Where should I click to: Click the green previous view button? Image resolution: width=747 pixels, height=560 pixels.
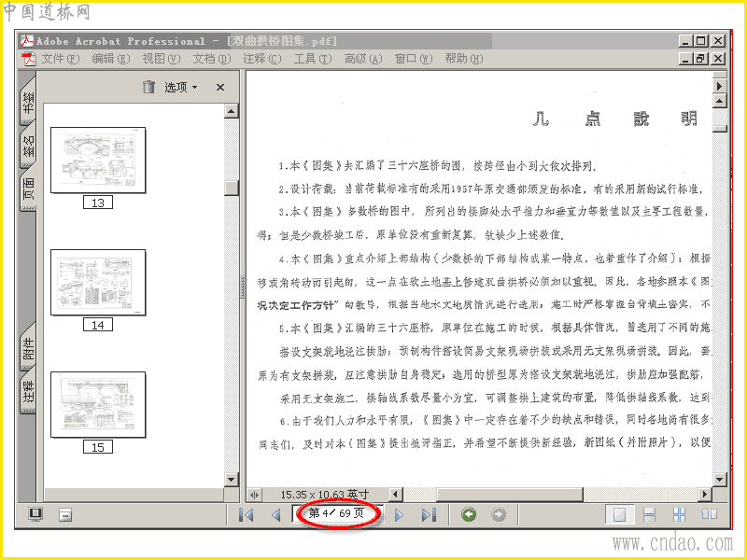(469, 514)
